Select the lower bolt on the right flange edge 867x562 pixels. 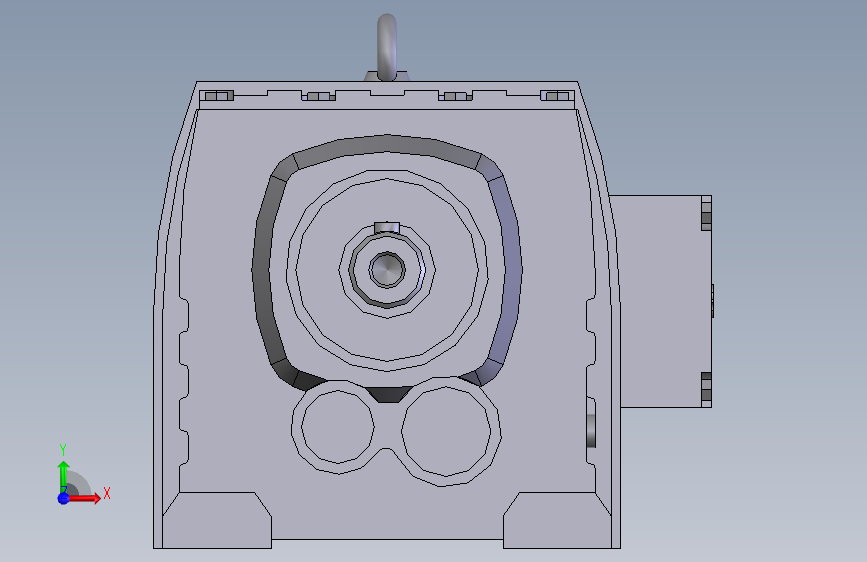(706, 390)
